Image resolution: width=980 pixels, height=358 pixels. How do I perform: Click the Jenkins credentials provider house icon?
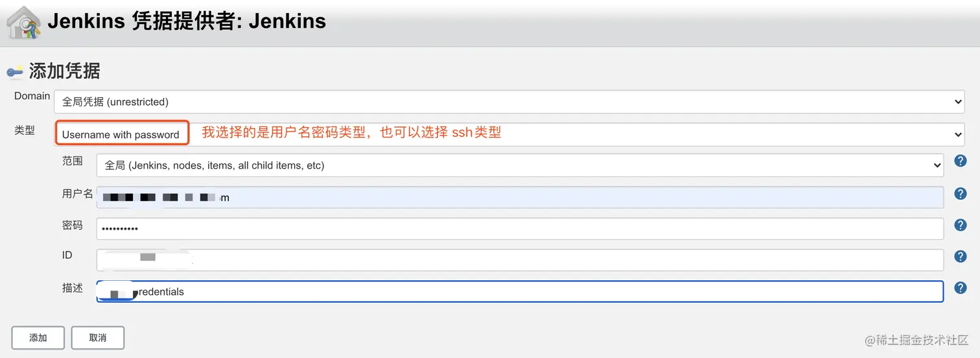point(24,23)
